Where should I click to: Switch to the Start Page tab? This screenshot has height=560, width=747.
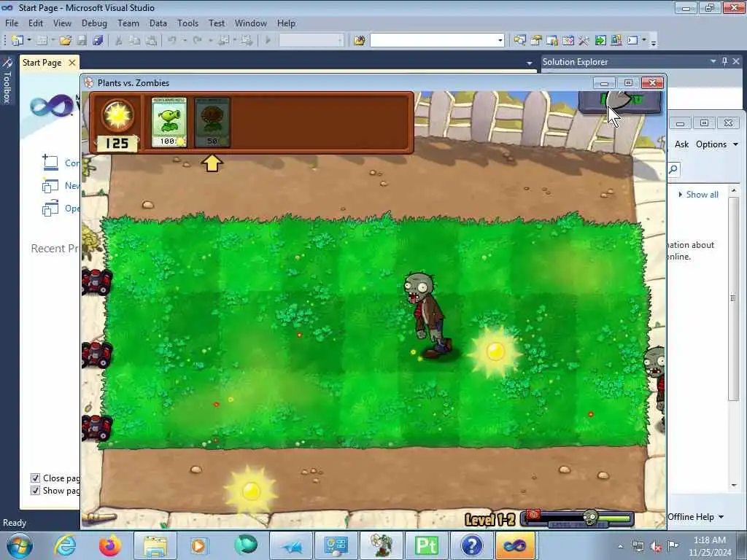click(x=42, y=63)
